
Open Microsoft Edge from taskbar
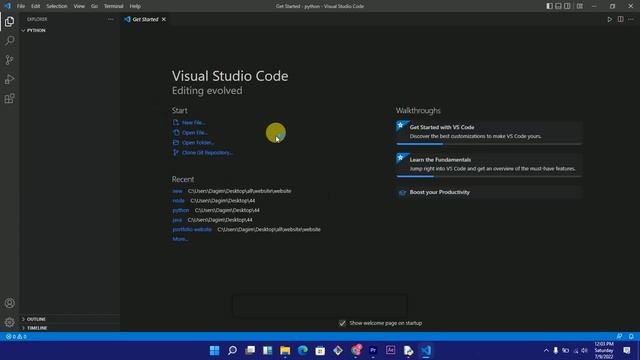(302, 351)
